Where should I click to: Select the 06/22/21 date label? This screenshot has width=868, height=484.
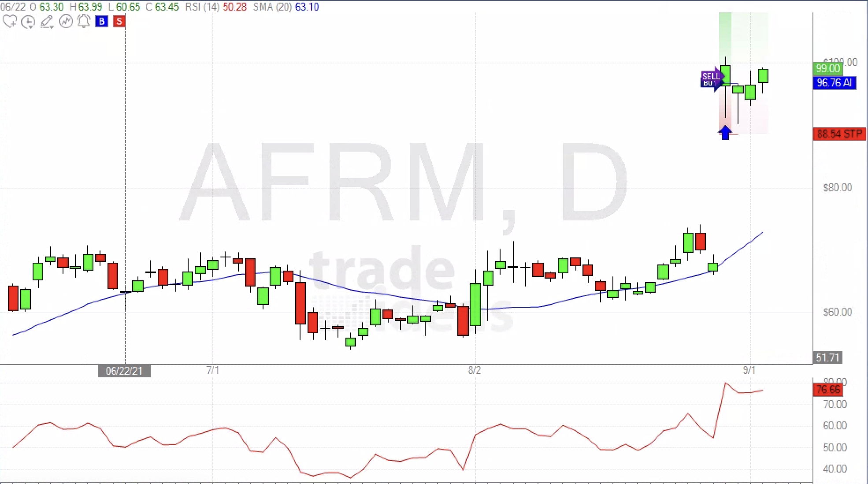pyautogui.click(x=124, y=371)
